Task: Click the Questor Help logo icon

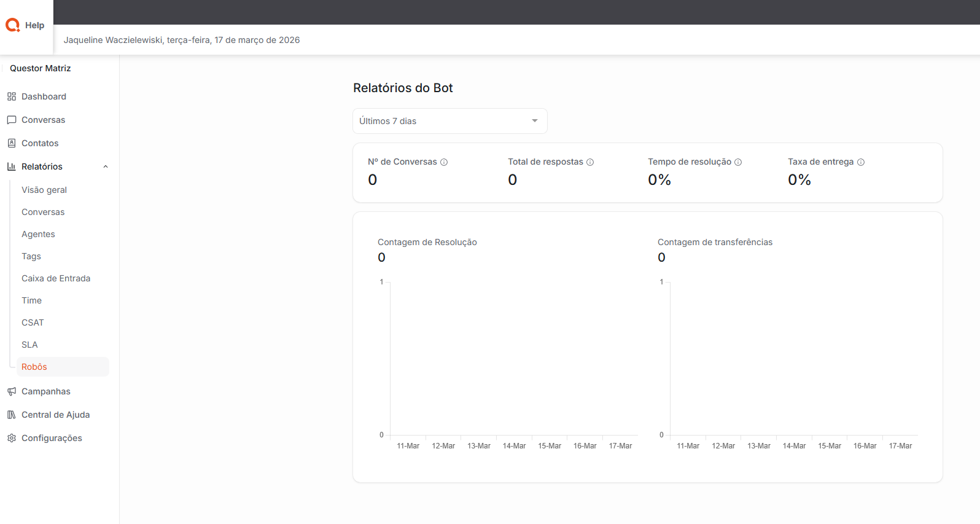Action: click(13, 25)
